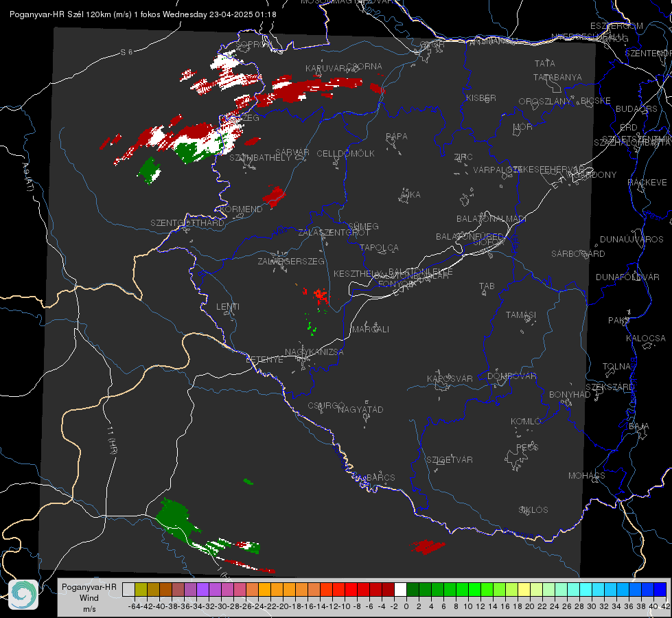Click the bright purple swatch between -34 and -32
The image size is (672, 618).
pos(202,589)
